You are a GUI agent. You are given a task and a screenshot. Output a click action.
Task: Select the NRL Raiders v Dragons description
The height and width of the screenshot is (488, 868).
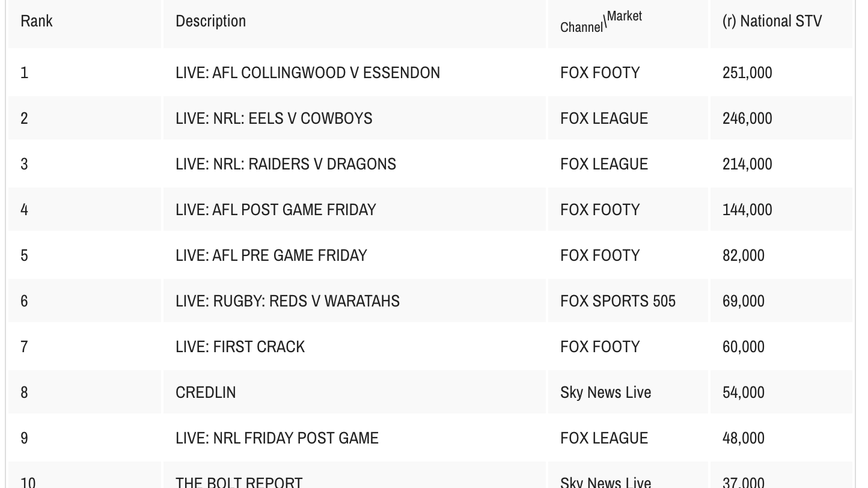tap(286, 164)
